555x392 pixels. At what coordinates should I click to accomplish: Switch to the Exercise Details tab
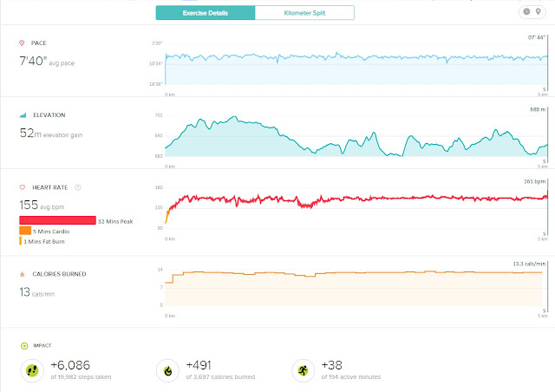click(206, 13)
